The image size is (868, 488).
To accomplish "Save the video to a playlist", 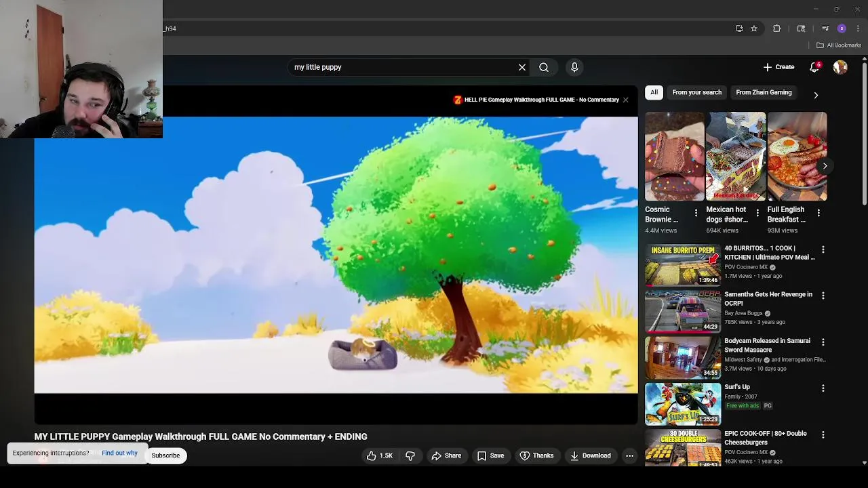I will point(491,455).
